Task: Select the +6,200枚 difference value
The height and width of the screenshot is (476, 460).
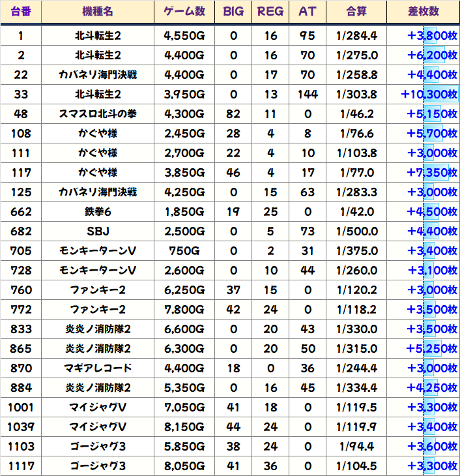Action: (x=431, y=55)
